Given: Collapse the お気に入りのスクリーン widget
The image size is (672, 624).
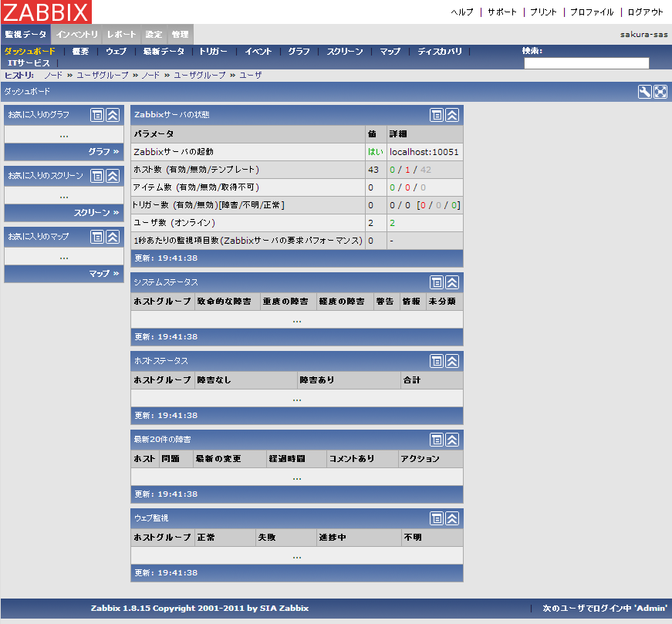Looking at the screenshot, I should (113, 176).
